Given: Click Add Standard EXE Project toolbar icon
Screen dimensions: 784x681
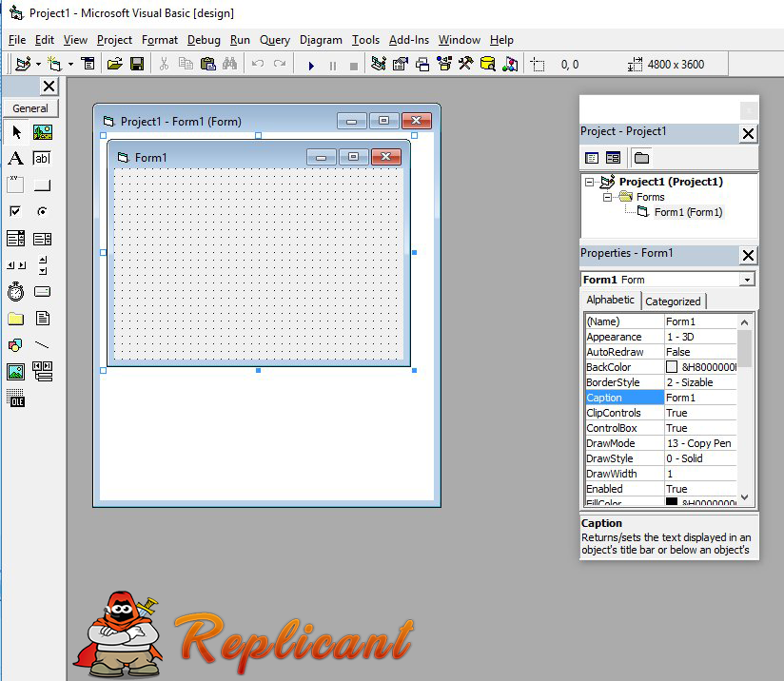Looking at the screenshot, I should pos(23,64).
